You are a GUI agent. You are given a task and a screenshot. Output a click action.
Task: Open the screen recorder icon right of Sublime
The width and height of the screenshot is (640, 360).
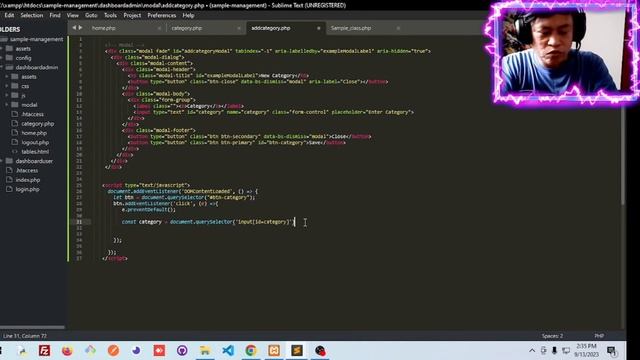pyautogui.click(x=320, y=351)
